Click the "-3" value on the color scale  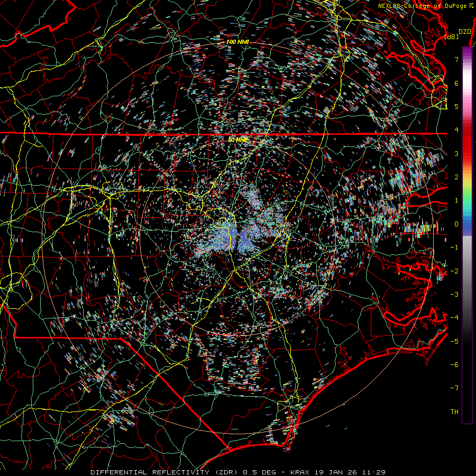[x=454, y=295]
